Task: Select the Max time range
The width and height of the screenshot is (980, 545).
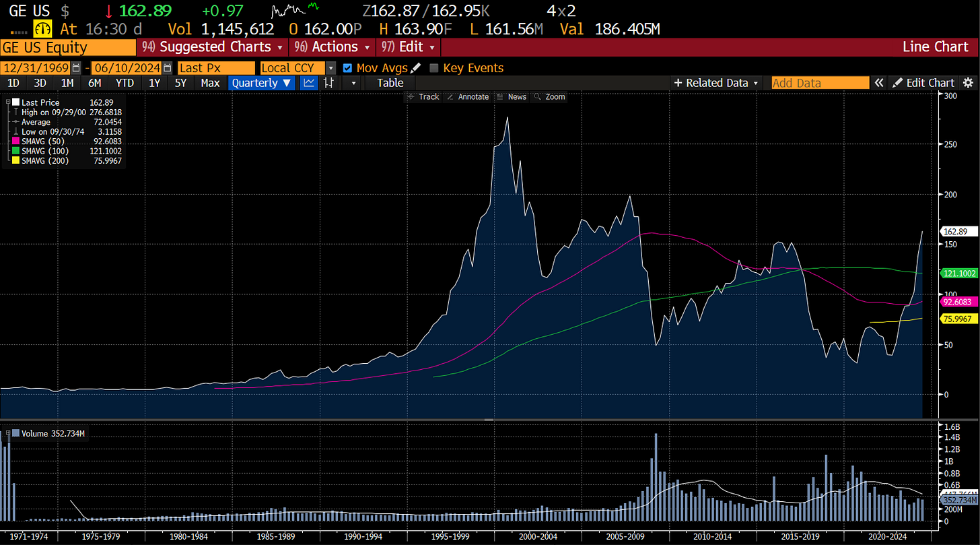Action: (210, 83)
